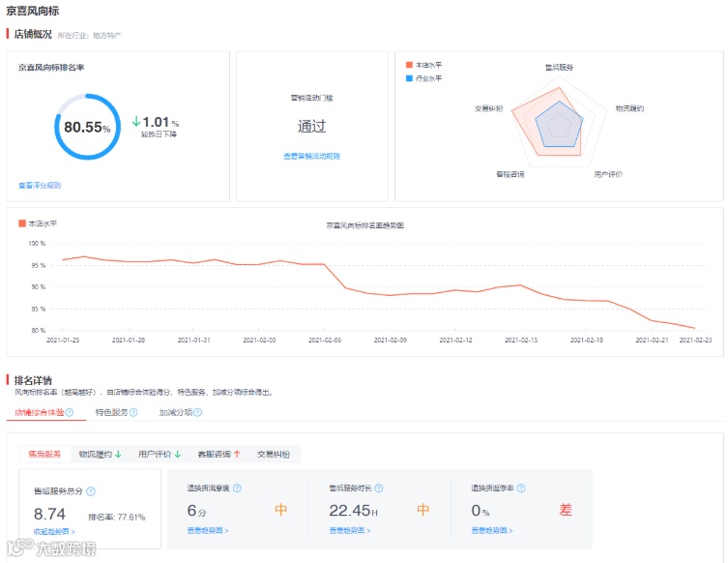Click the 2021-01-25 date axis label

point(63,341)
